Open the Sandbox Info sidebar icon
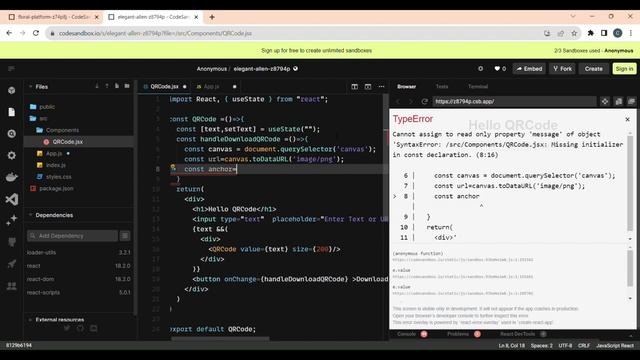 tap(11, 91)
